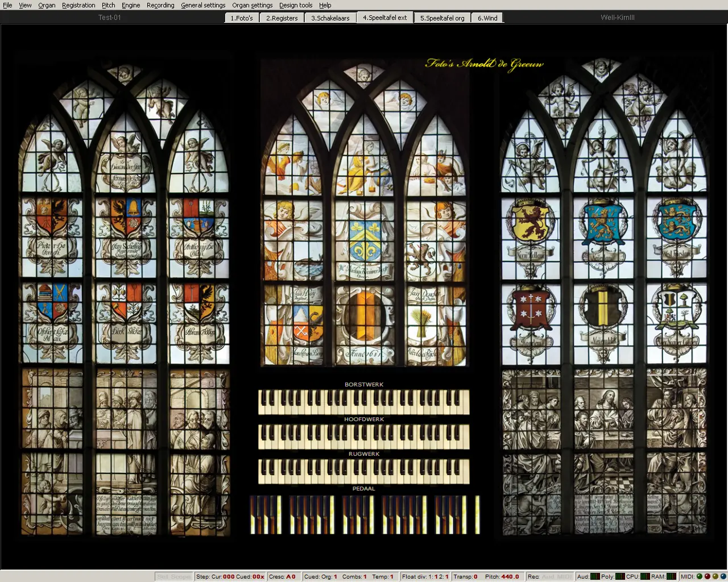Viewport: 728px width, 582px height.
Task: Switch to the 6.Wind tab
Action: coord(487,18)
